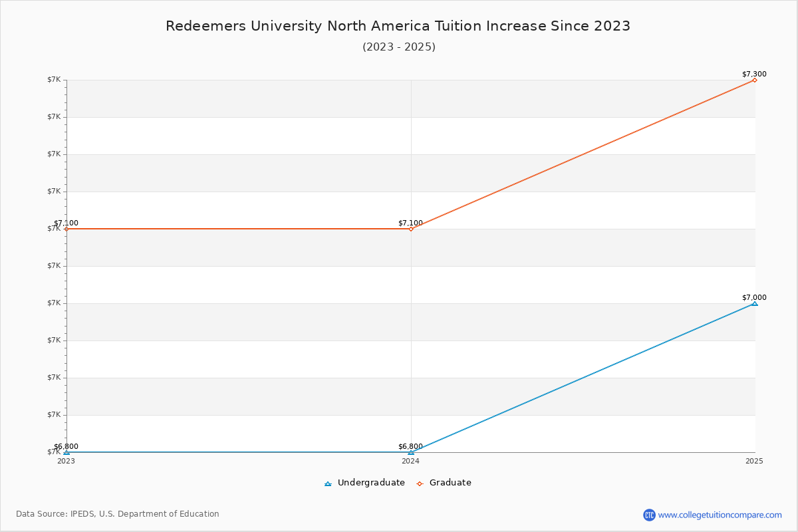The image size is (798, 532).
Task: Select the Undergraduate 2024 data point marker
Action: click(411, 452)
